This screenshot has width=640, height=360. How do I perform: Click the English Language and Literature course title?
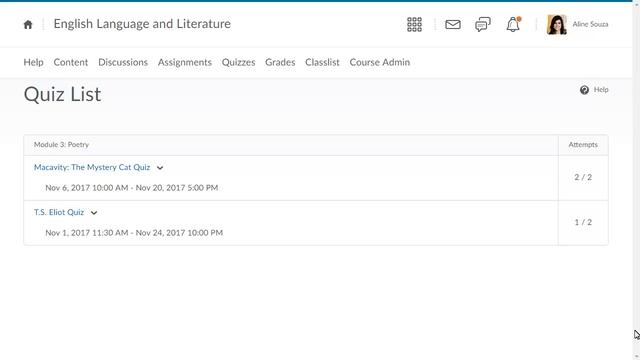click(142, 24)
